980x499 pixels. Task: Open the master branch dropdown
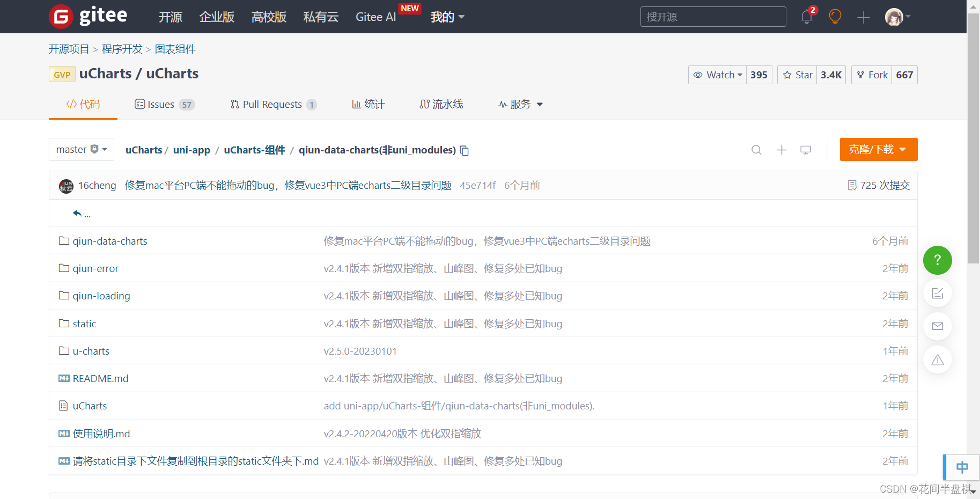[x=82, y=149]
